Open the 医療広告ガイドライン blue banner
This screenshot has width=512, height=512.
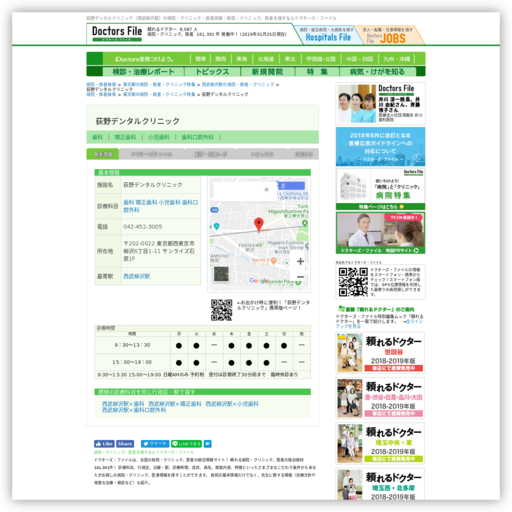coord(380,147)
